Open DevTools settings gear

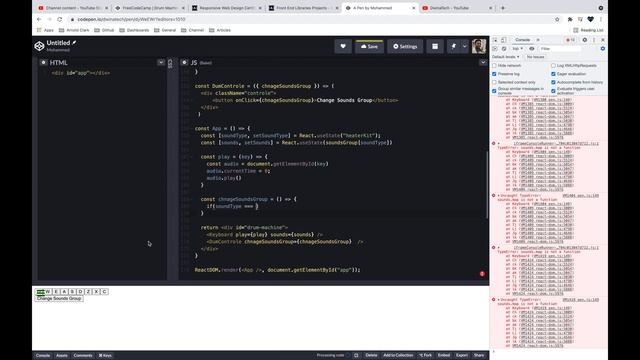tap(584, 40)
